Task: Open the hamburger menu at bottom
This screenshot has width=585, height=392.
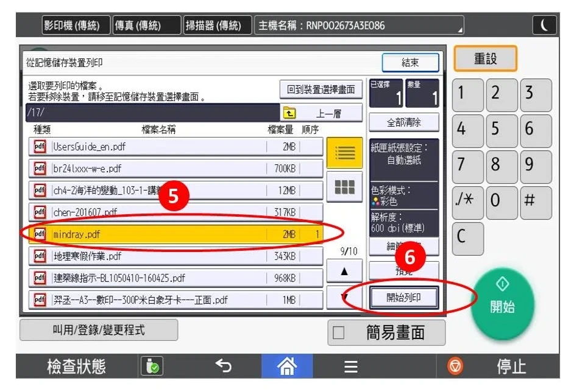Action: 350,366
